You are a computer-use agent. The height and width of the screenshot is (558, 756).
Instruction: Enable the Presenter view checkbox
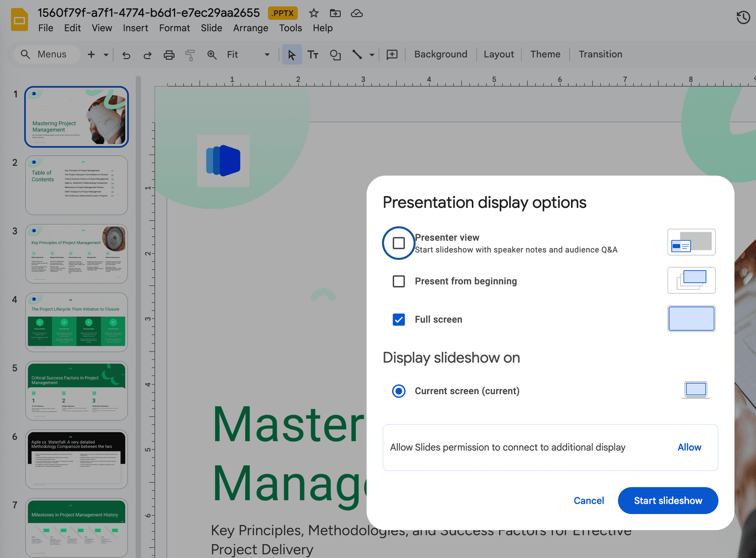[398, 243]
